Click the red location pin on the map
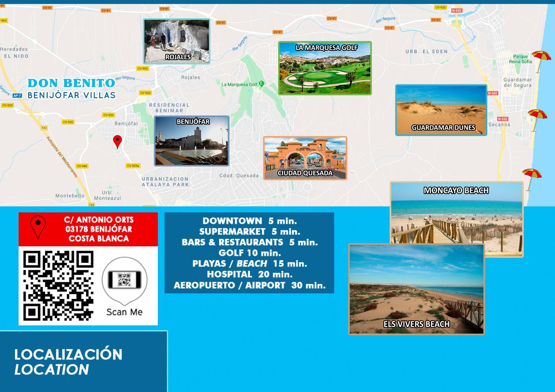 click(117, 142)
